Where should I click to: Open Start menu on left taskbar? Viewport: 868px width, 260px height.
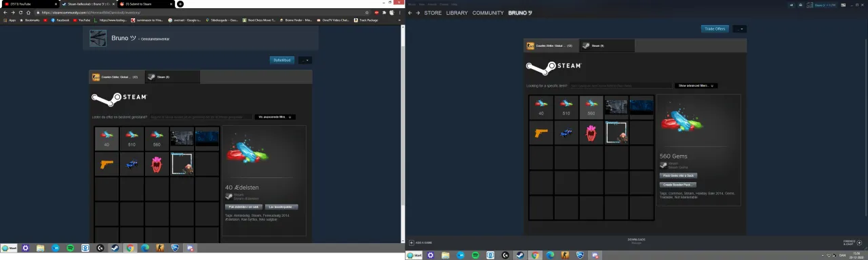9,248
